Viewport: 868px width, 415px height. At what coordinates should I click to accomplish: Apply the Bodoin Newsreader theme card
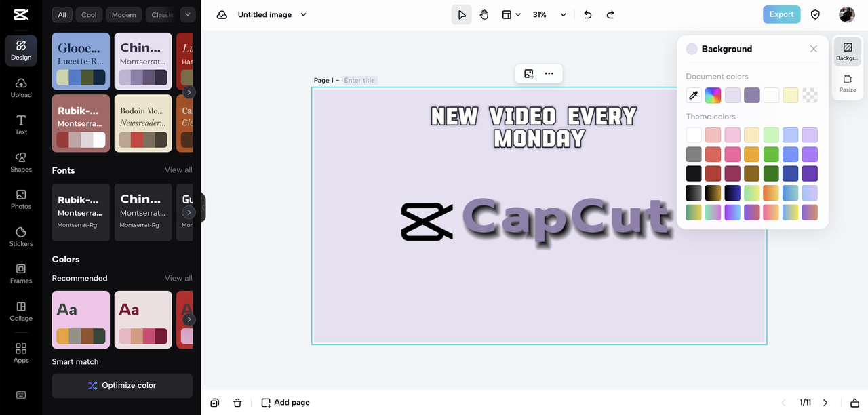click(143, 123)
